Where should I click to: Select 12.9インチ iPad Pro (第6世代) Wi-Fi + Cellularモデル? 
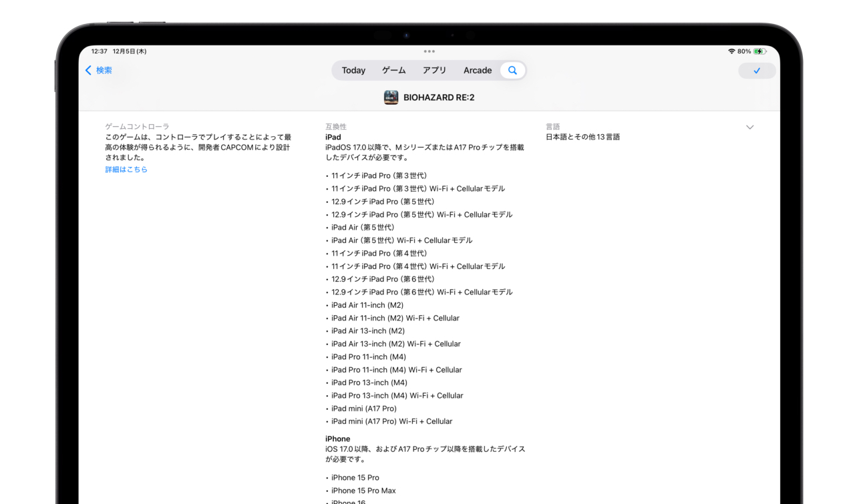(x=422, y=292)
